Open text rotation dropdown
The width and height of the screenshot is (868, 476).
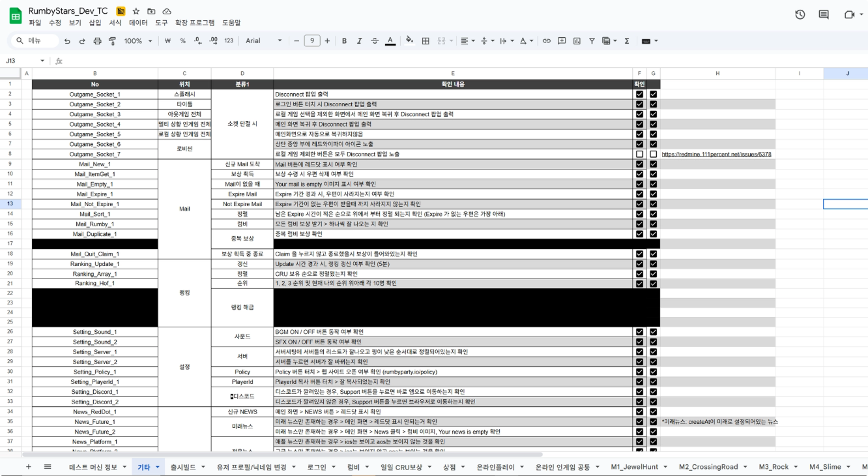[x=525, y=41]
